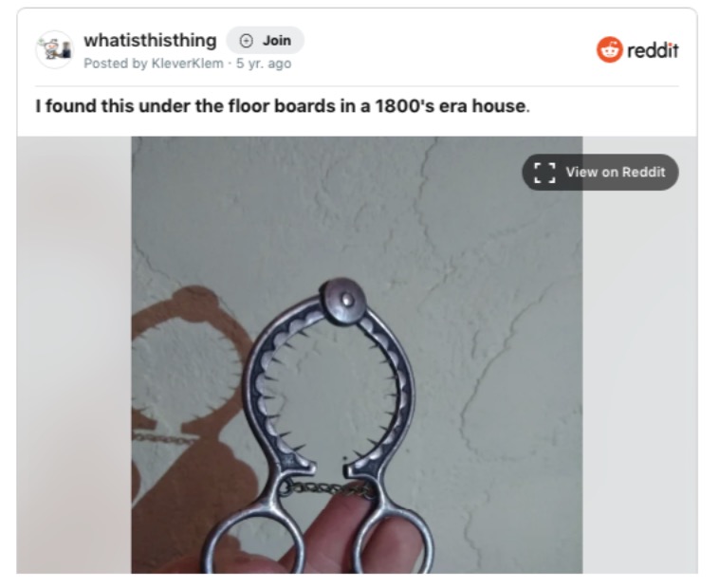Open KleverKlem's user profile link
This screenshot has width=719, height=588.
point(187,64)
